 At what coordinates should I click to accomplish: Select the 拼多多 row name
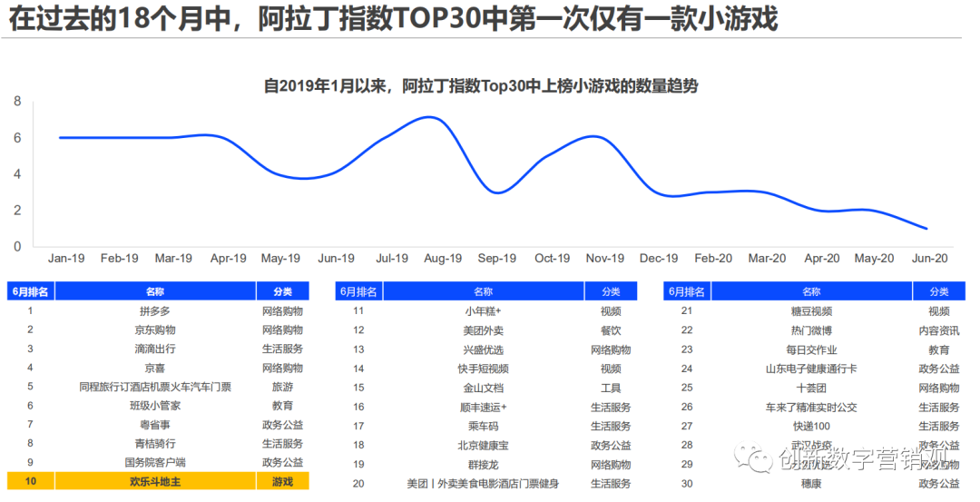point(155,310)
